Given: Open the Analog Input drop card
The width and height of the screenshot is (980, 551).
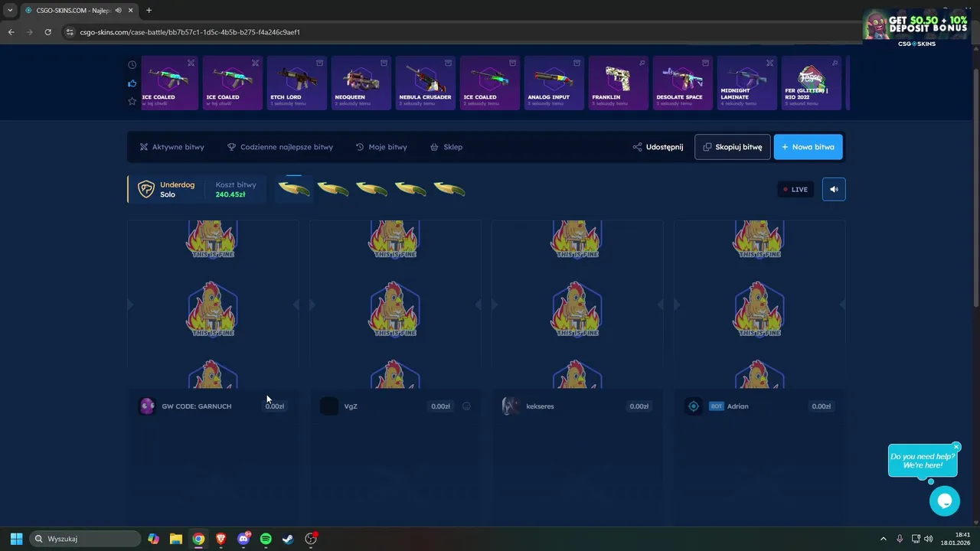Looking at the screenshot, I should click(554, 83).
